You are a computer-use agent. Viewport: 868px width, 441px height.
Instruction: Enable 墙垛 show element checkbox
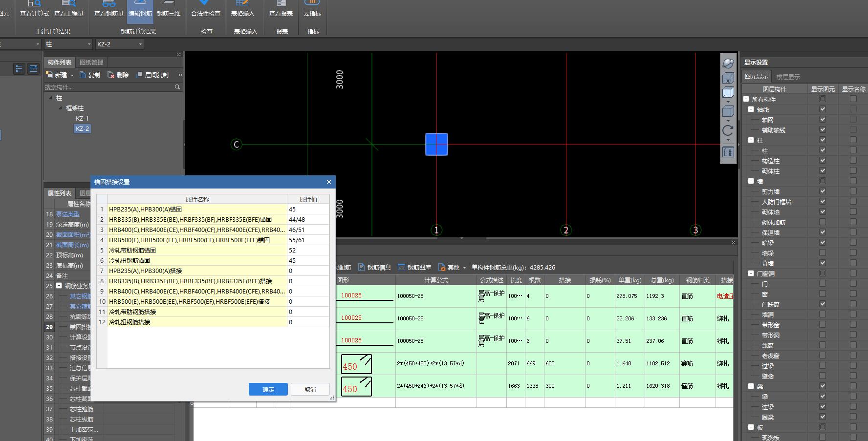click(x=823, y=252)
